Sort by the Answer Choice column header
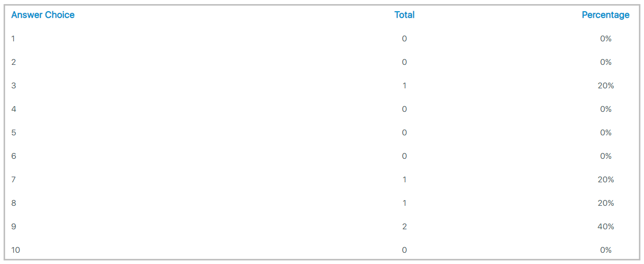This screenshot has width=644, height=264. tap(43, 15)
